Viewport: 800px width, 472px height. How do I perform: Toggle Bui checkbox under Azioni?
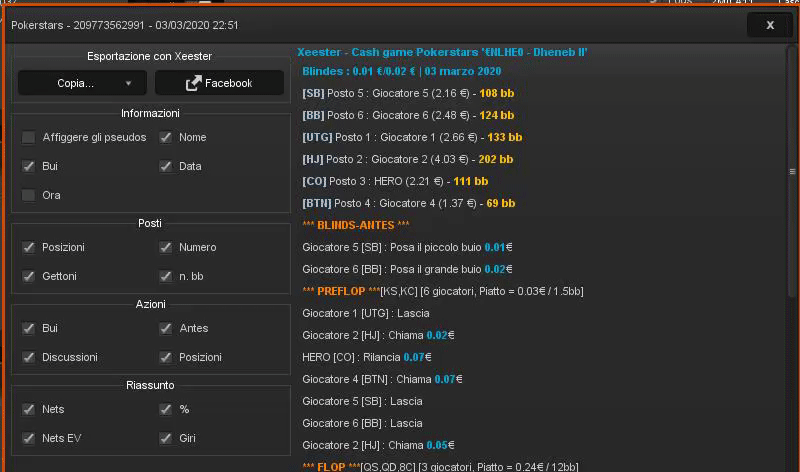pos(29,328)
